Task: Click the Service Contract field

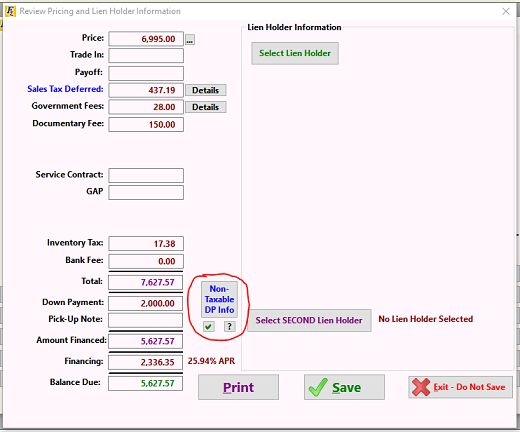Action: [146, 175]
